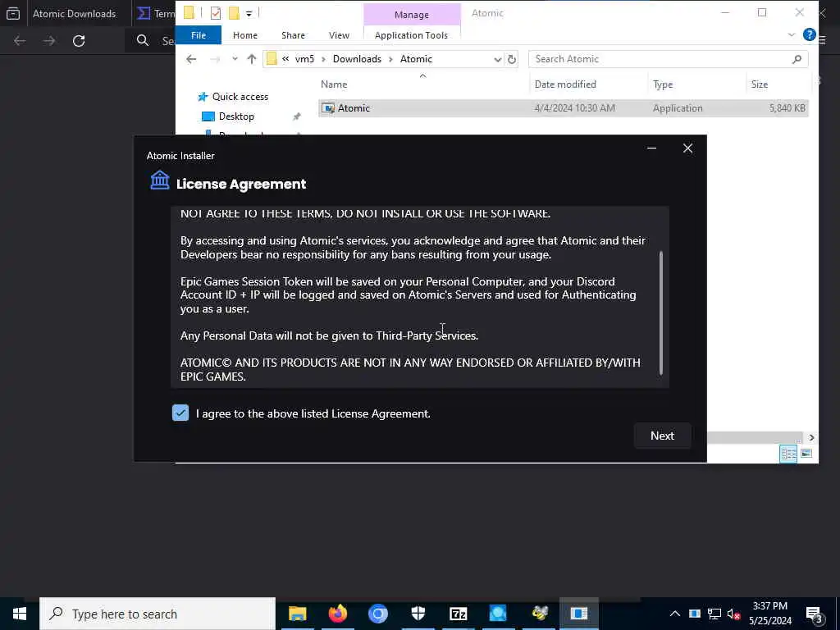Switch to details view layout icon
The height and width of the screenshot is (630, 840).
point(788,454)
